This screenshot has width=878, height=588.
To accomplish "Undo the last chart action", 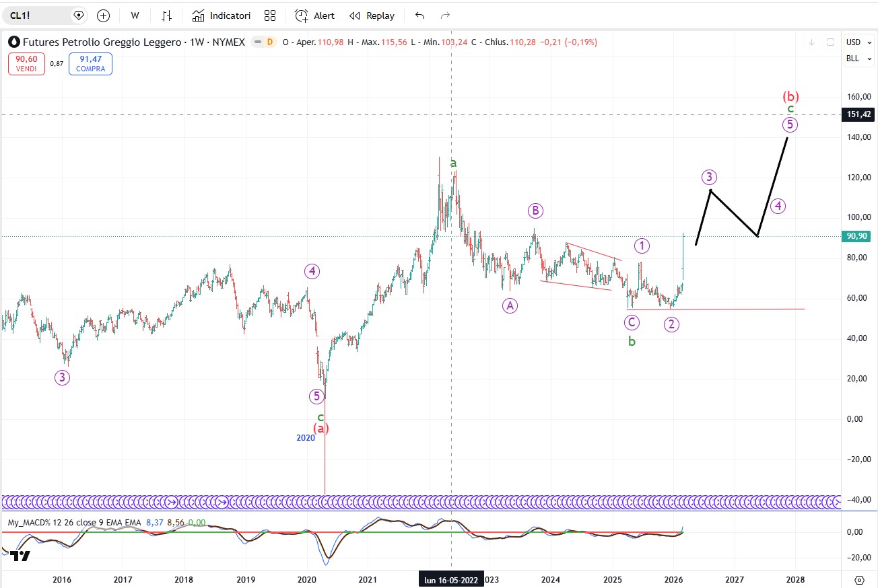I will pyautogui.click(x=420, y=15).
